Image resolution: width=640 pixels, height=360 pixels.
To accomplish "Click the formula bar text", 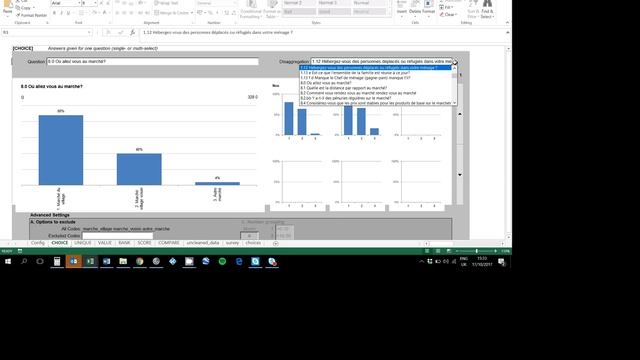I will [x=218, y=32].
